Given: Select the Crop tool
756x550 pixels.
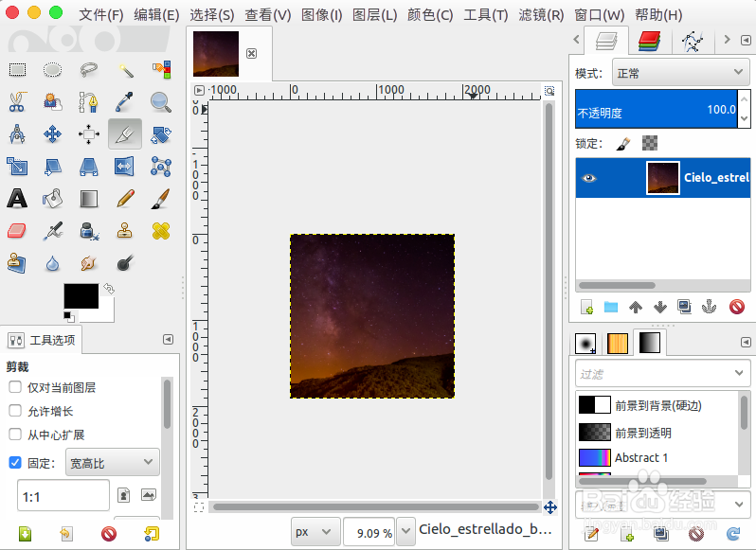Looking at the screenshot, I should click(x=124, y=133).
